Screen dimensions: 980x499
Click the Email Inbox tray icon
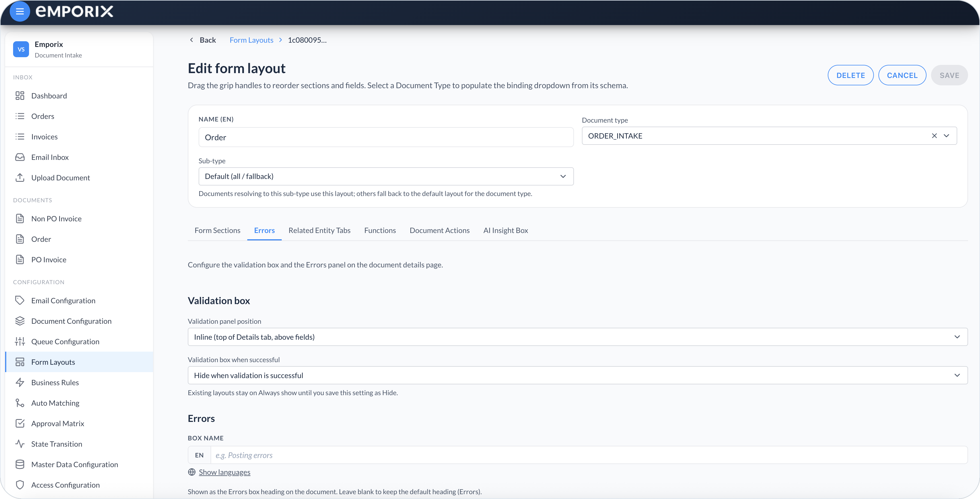pos(20,157)
